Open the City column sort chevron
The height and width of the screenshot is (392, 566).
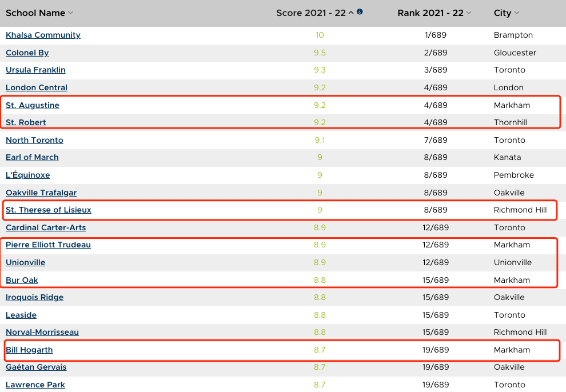tap(517, 13)
